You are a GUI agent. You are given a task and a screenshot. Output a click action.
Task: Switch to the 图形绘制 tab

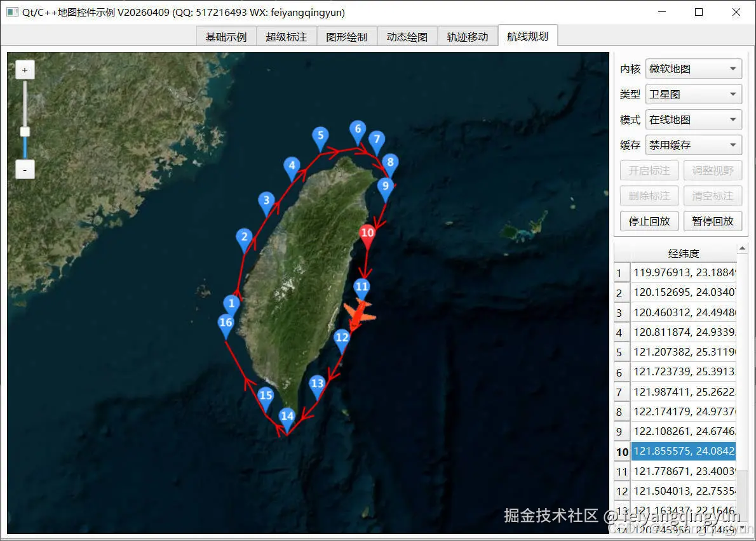point(346,37)
